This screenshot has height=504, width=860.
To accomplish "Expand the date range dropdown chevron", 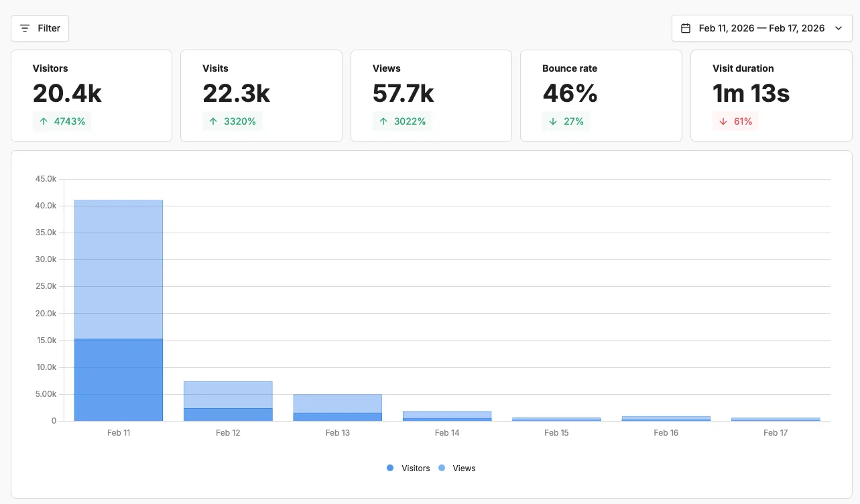I will point(839,28).
